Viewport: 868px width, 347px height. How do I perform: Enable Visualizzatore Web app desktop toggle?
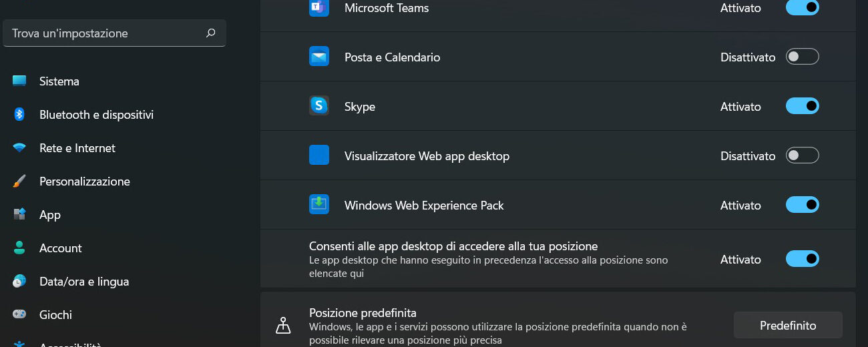802,155
